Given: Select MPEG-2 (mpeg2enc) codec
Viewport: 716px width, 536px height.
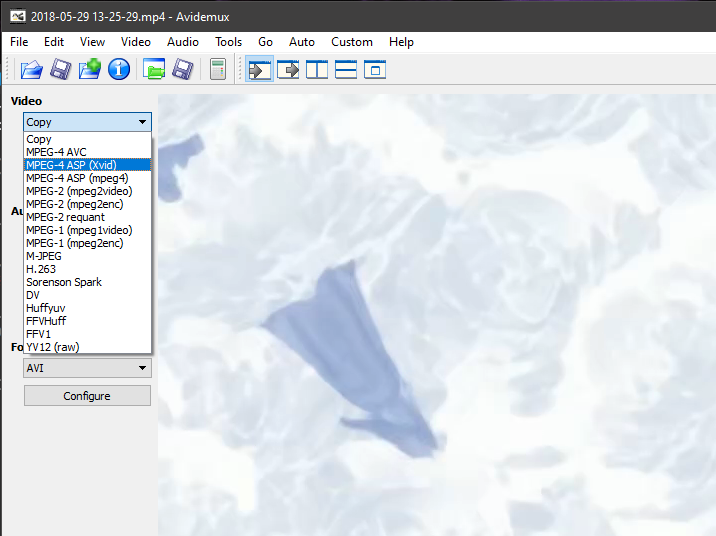Looking at the screenshot, I should tap(87, 204).
